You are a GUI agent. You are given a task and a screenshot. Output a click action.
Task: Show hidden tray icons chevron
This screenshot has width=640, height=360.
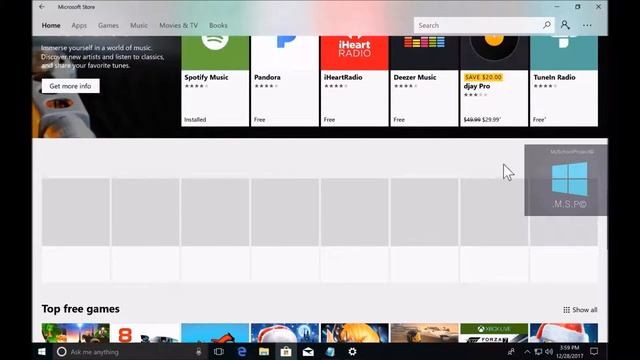point(527,351)
